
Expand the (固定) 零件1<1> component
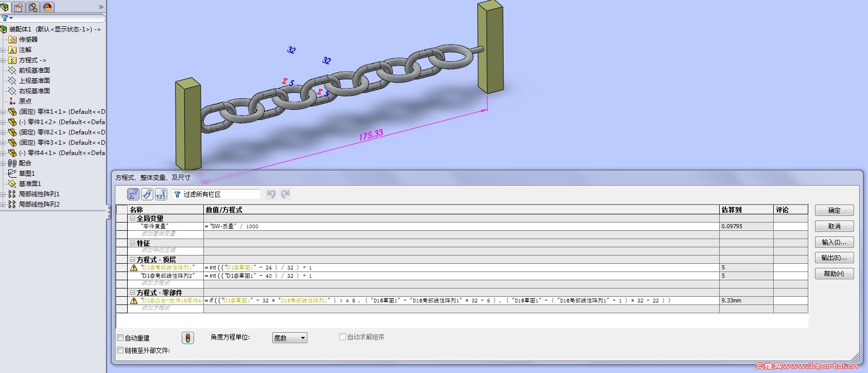(x=3, y=112)
